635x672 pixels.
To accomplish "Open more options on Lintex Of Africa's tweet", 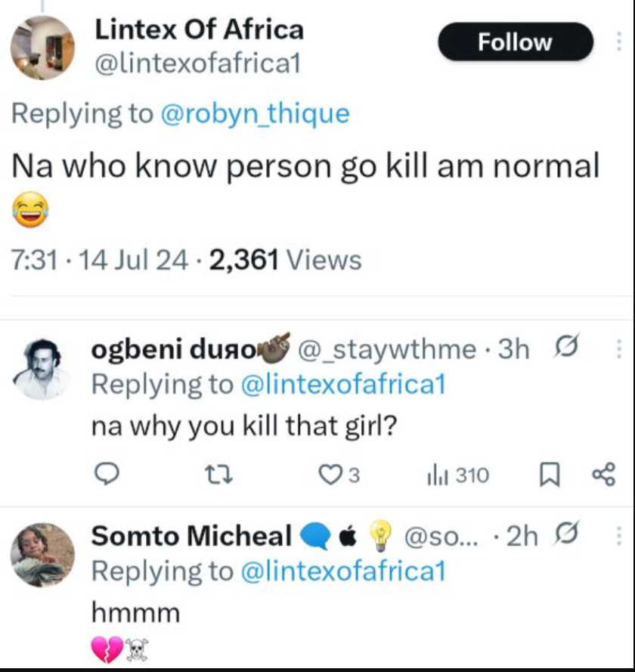I will point(620,42).
